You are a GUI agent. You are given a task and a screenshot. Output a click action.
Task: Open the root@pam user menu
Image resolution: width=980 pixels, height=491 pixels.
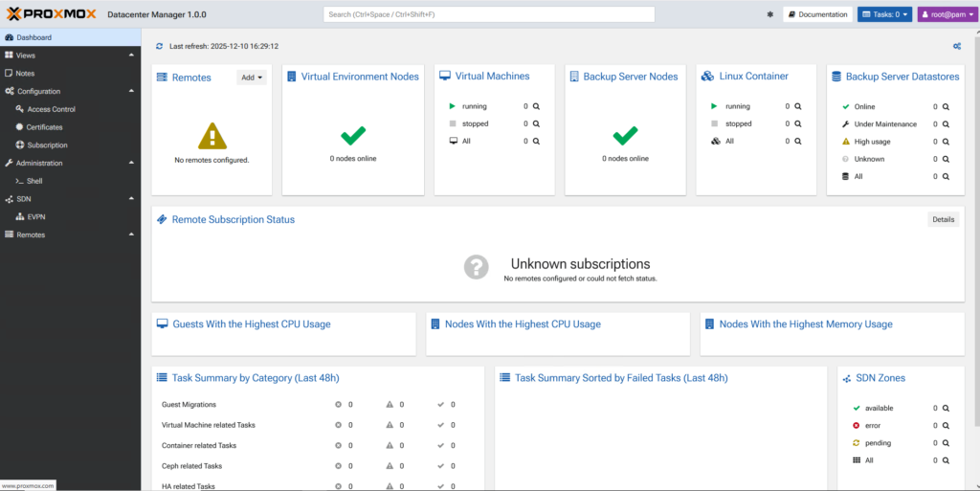(x=947, y=14)
